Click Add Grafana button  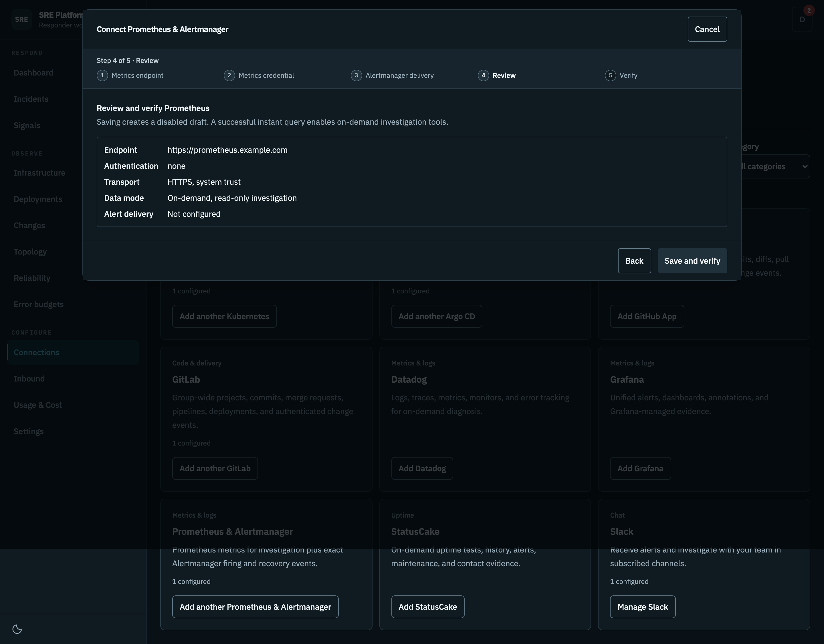(640, 468)
